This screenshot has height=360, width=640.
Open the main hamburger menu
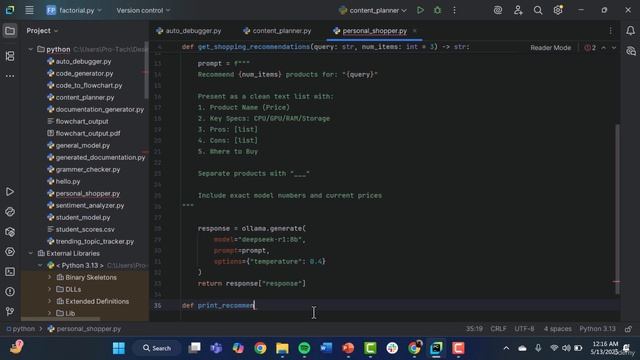pos(29,10)
